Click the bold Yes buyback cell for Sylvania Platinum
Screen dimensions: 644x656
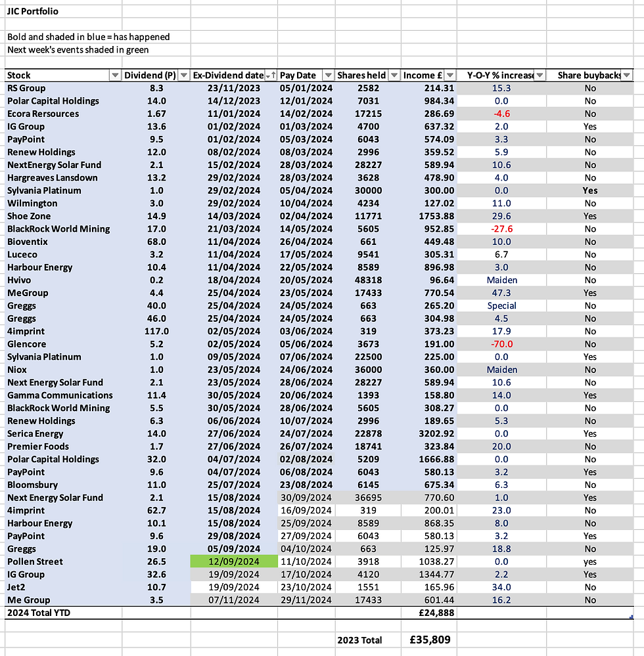[590, 191]
